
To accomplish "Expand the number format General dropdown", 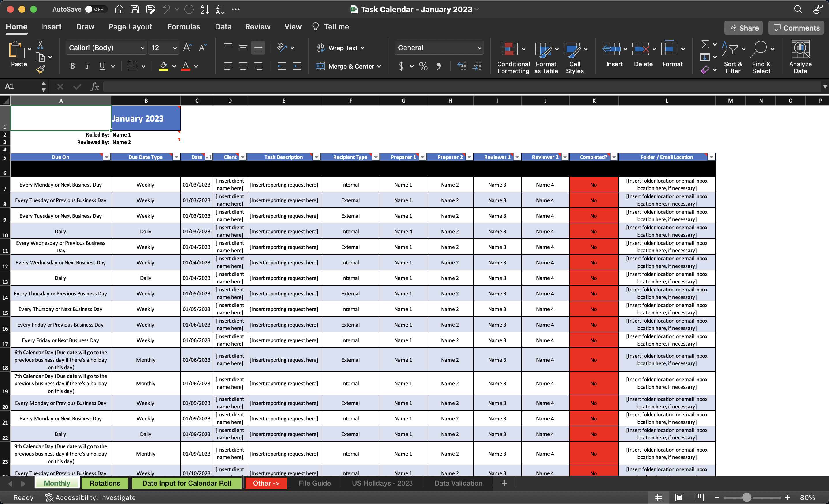I will 479,48.
